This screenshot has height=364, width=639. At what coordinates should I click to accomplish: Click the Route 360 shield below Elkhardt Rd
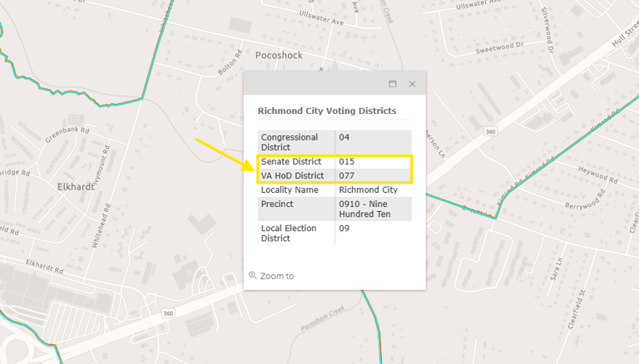pos(169,313)
